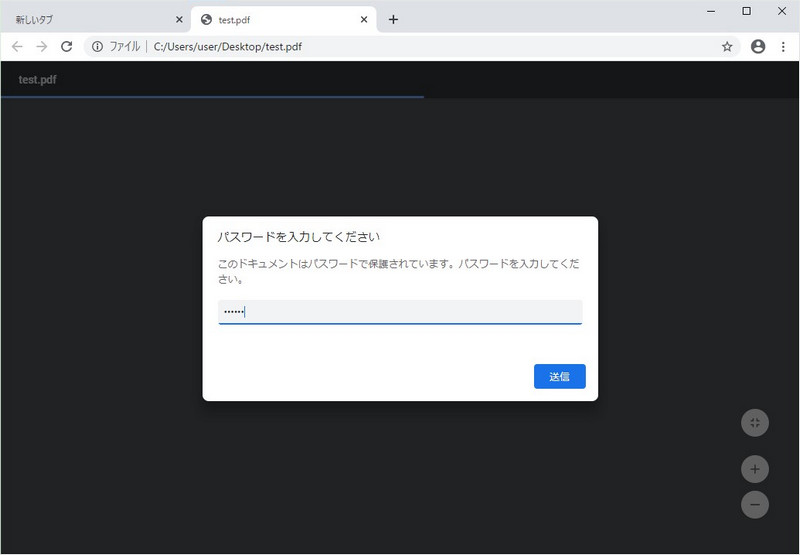Close the test.pdf tab

pyautogui.click(x=364, y=19)
